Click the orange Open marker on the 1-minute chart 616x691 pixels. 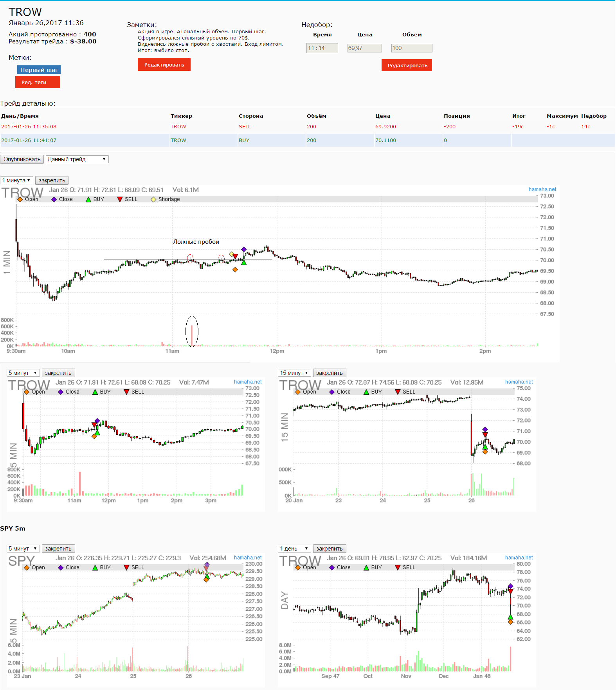click(235, 270)
